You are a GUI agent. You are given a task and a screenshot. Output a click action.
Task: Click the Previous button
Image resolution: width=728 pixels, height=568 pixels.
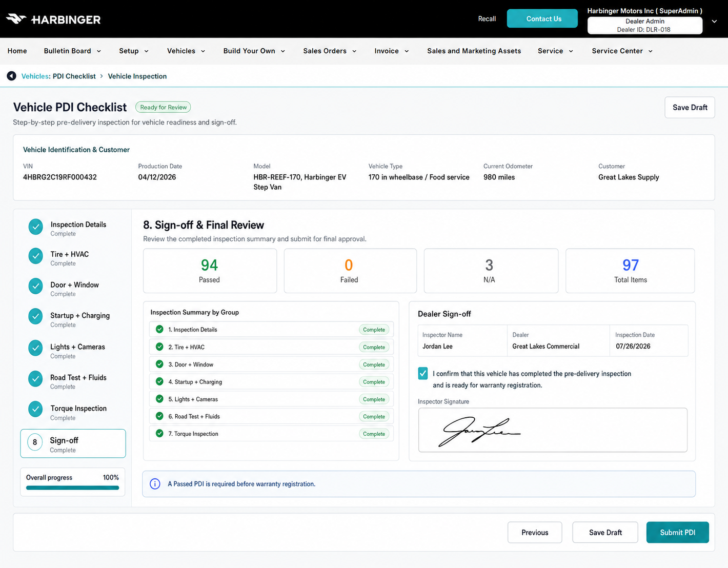pos(535,533)
